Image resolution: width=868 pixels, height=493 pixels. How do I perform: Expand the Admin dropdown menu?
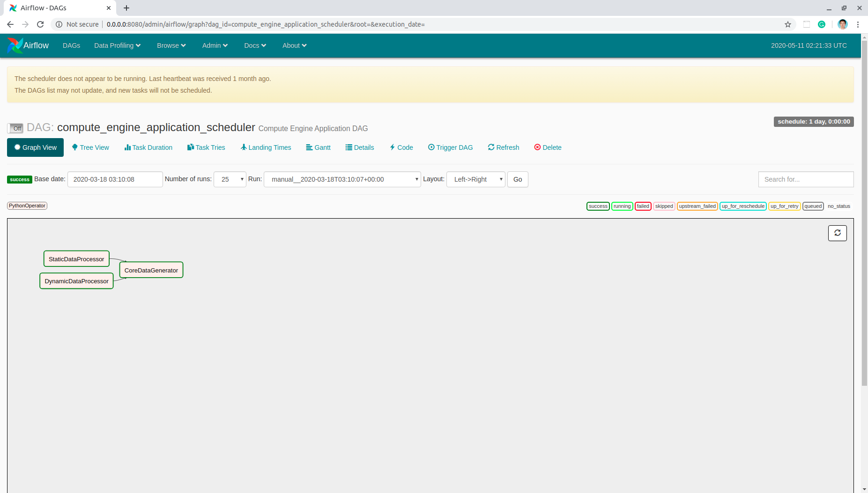click(215, 45)
